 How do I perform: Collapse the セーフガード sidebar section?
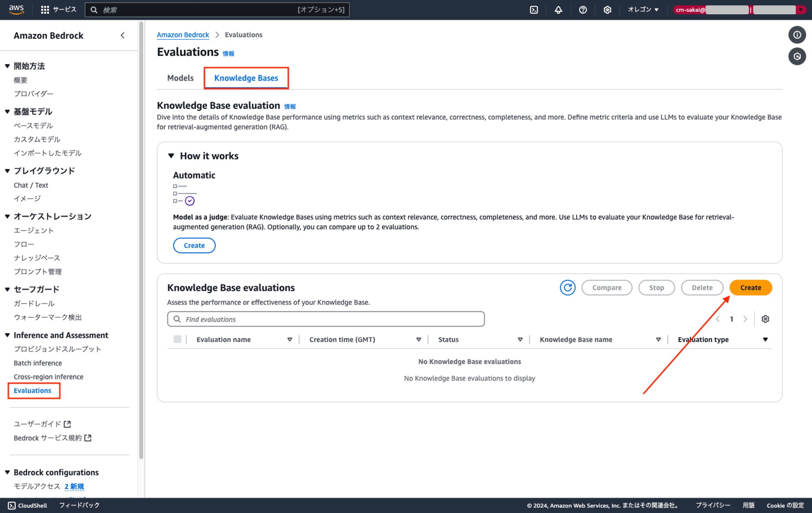point(7,289)
